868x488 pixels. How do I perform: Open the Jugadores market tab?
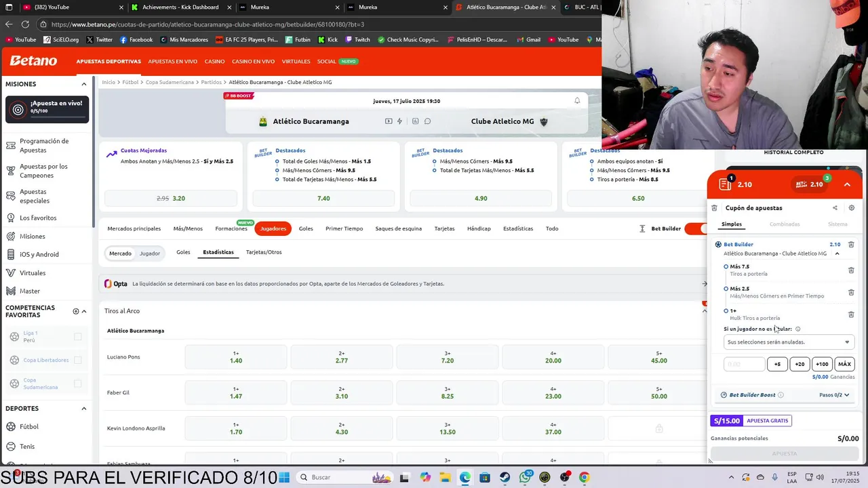click(273, 229)
